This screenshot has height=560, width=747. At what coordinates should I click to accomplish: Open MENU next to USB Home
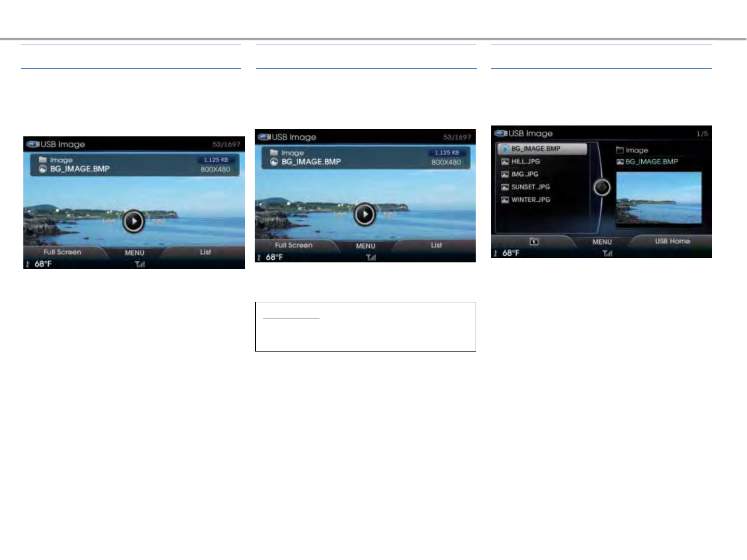(602, 242)
